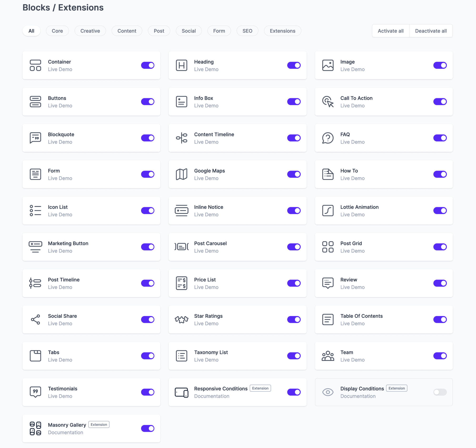Switch off the Testimonials toggle

click(148, 392)
